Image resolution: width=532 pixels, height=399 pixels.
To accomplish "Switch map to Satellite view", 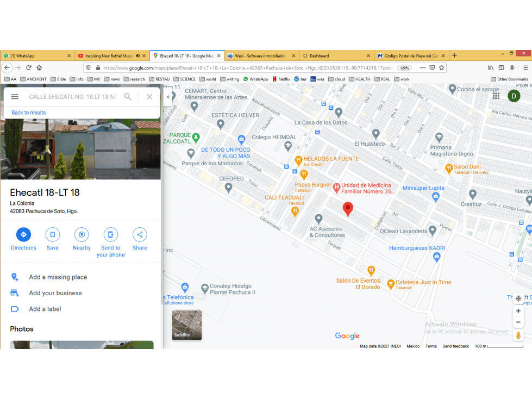I will pos(186,325).
